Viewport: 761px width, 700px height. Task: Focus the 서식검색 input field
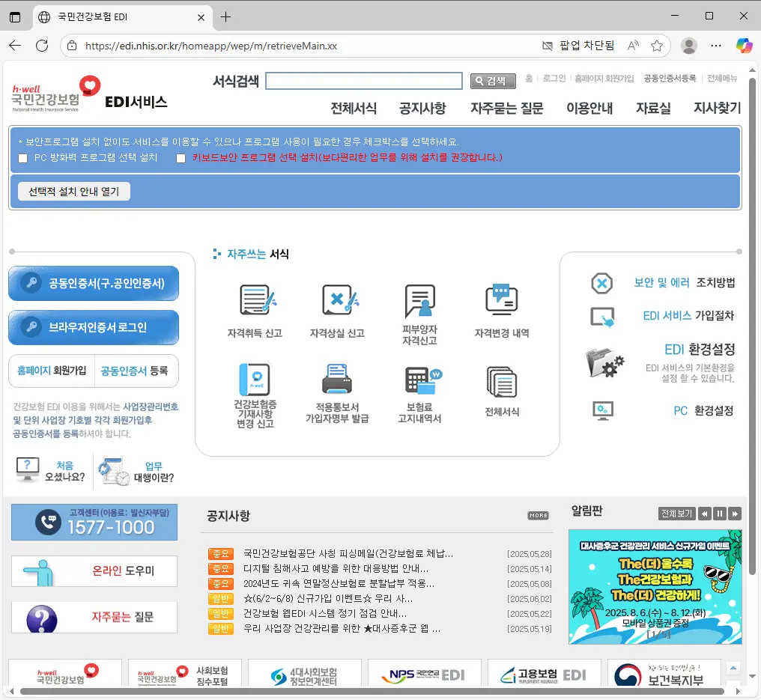(x=364, y=81)
